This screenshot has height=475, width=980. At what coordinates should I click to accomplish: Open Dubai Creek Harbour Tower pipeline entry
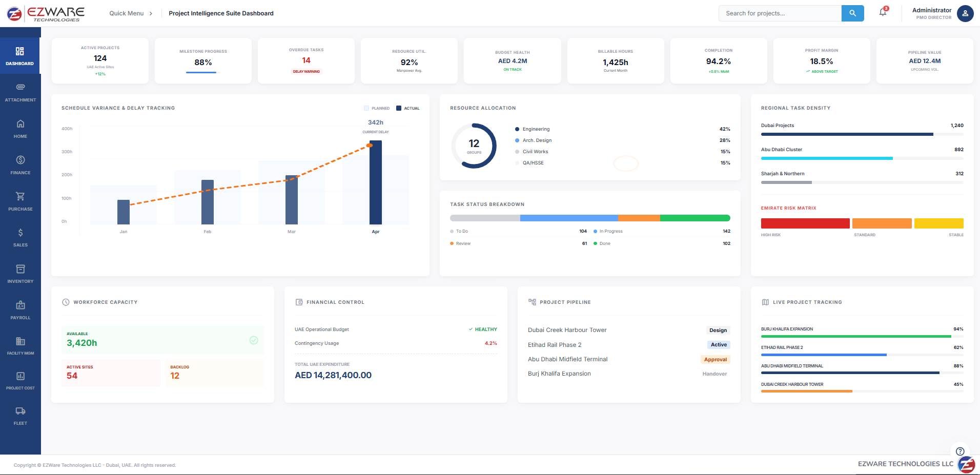coord(567,330)
